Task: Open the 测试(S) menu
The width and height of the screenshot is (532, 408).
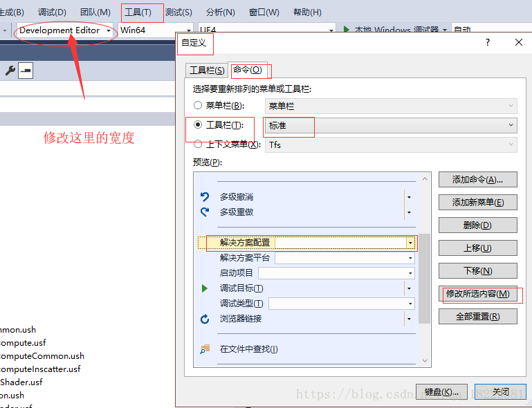Action: (178, 12)
